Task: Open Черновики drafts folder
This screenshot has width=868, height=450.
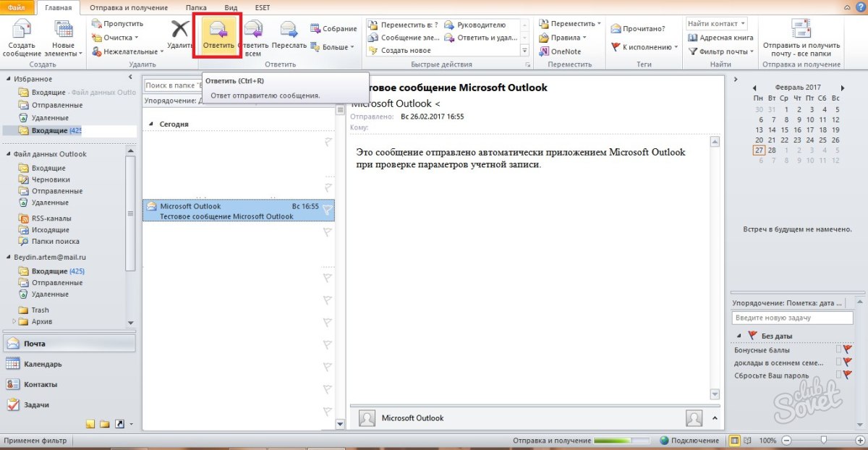Action: (x=51, y=179)
